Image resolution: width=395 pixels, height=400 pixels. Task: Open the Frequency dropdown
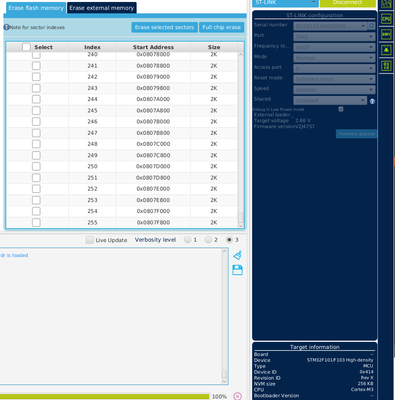click(334, 47)
